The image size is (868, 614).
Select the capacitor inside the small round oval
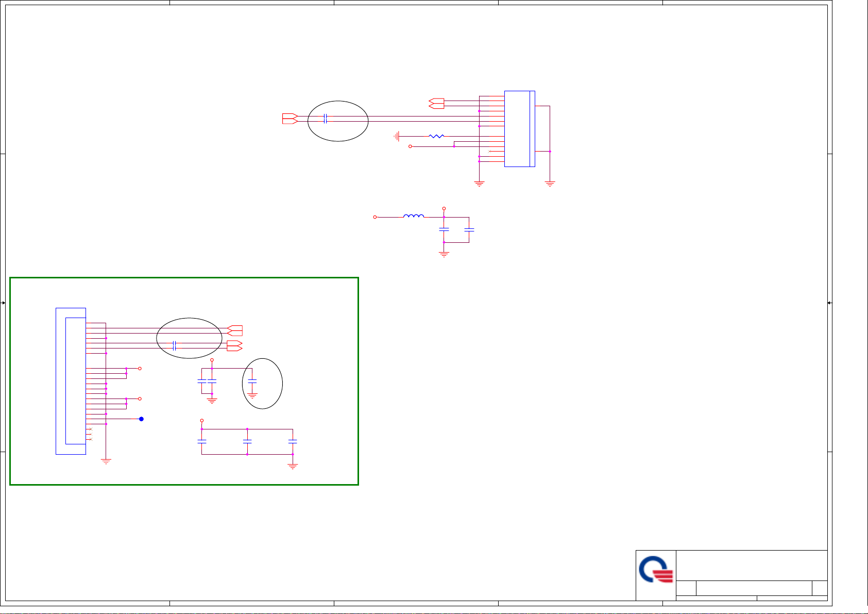coord(252,381)
